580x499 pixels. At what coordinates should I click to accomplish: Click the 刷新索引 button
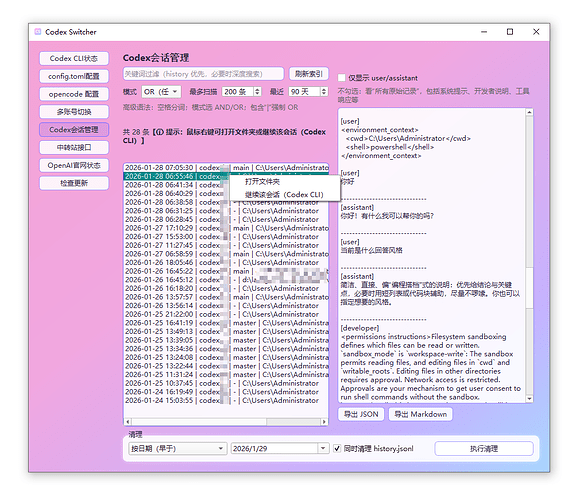point(308,74)
